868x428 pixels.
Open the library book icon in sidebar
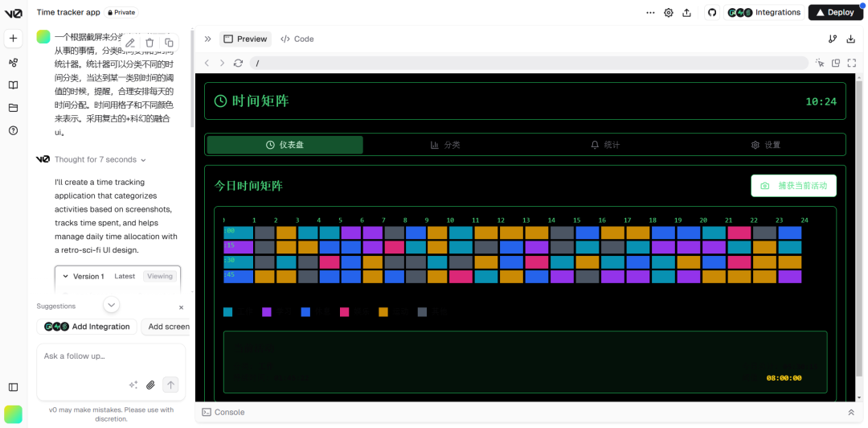point(14,84)
